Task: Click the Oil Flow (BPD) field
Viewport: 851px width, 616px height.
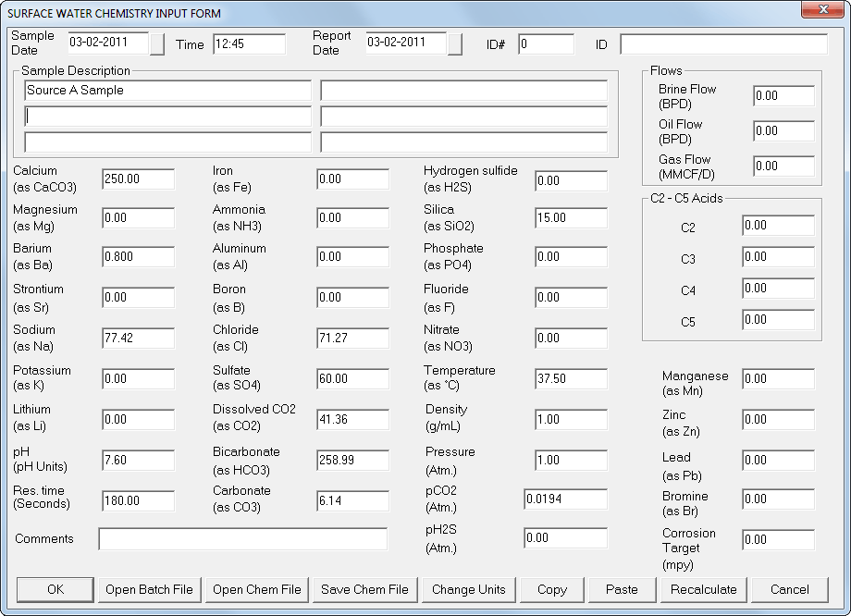Action: point(783,131)
